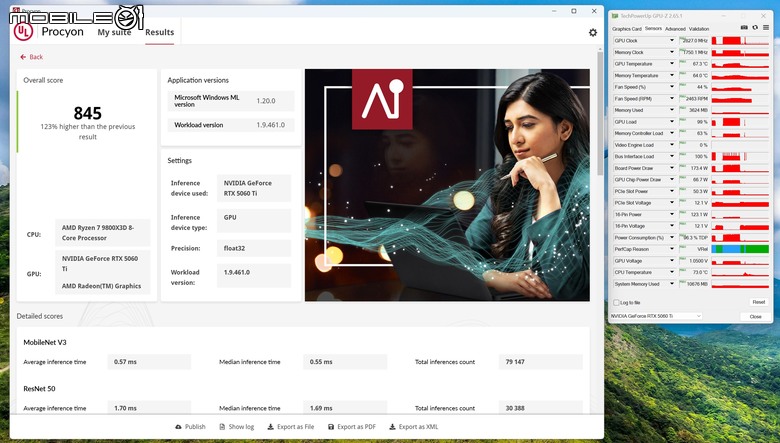Click the System Memory Used 10676 MB value

(697, 284)
